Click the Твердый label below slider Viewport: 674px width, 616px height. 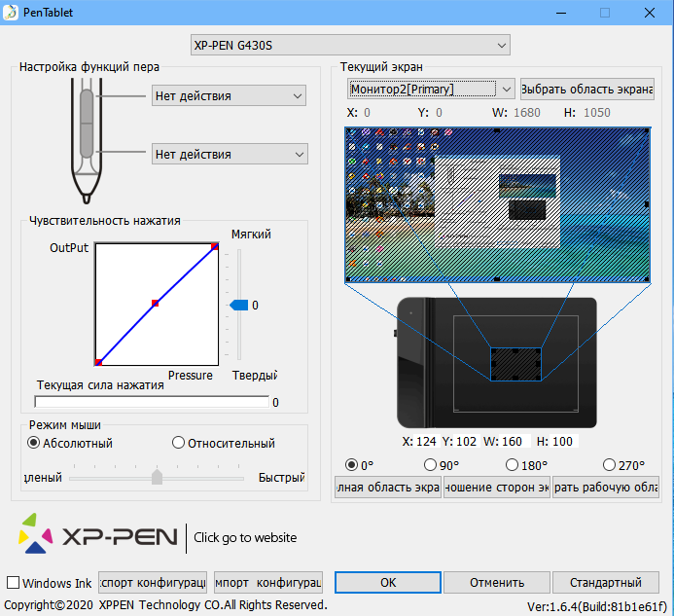pos(255,375)
